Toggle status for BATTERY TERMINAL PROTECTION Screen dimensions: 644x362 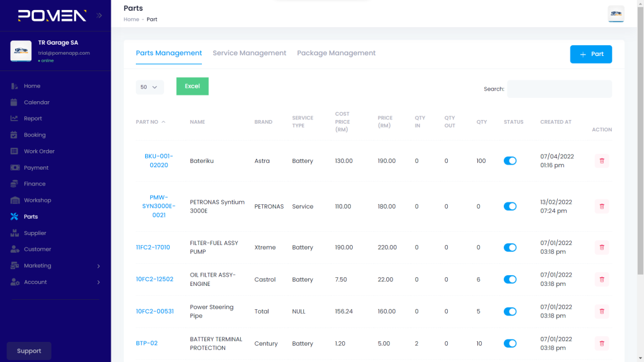pyautogui.click(x=510, y=344)
